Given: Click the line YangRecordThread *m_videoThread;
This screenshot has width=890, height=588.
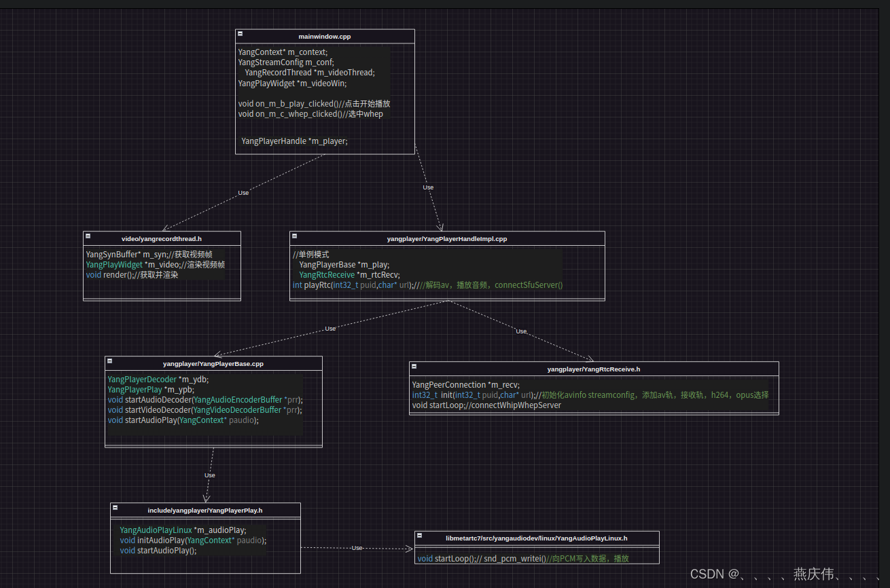Looking at the screenshot, I should point(310,73).
